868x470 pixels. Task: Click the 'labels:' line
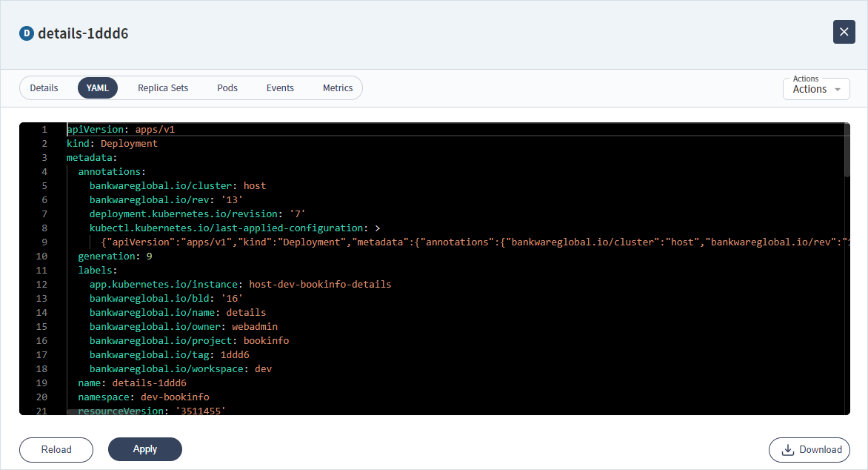[x=98, y=271]
